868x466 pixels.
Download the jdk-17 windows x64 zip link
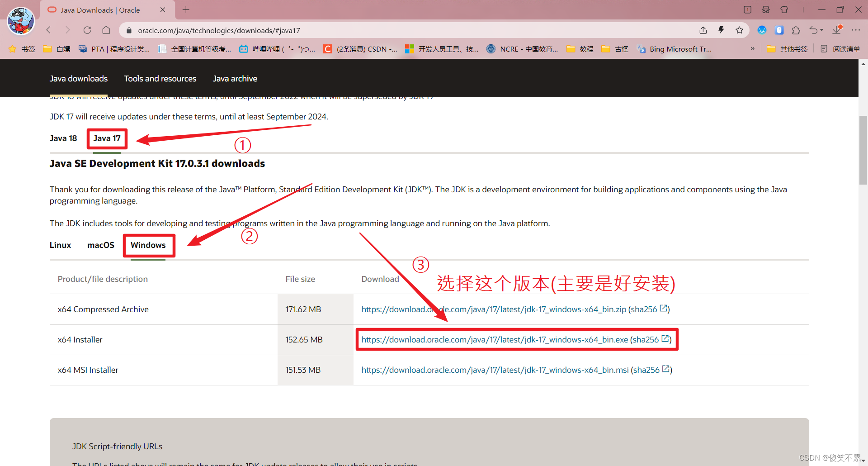(x=494, y=309)
